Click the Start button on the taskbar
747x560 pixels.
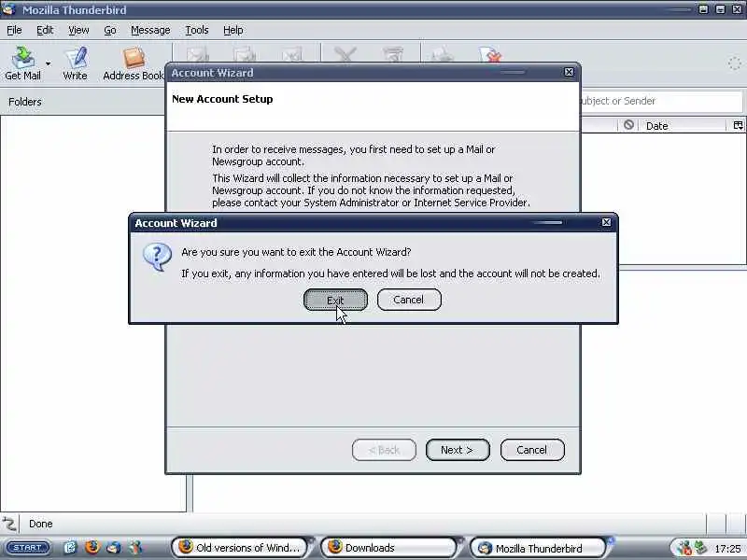28,548
